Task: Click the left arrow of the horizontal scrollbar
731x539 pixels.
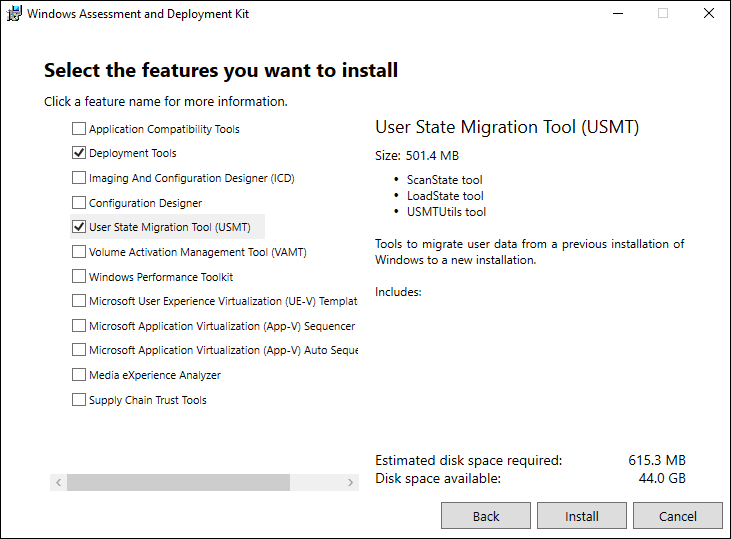Action: 58,482
